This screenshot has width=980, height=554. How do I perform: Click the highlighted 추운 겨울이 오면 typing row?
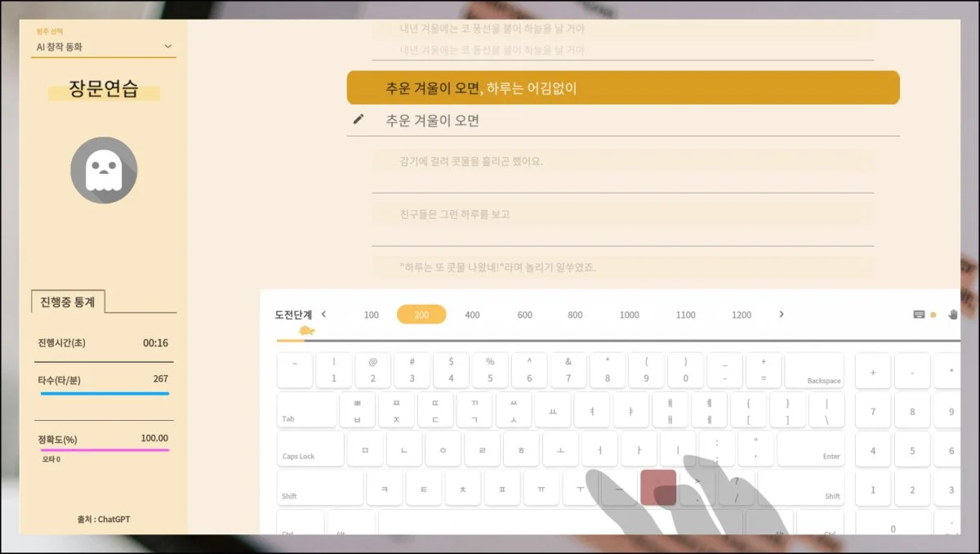(x=623, y=87)
